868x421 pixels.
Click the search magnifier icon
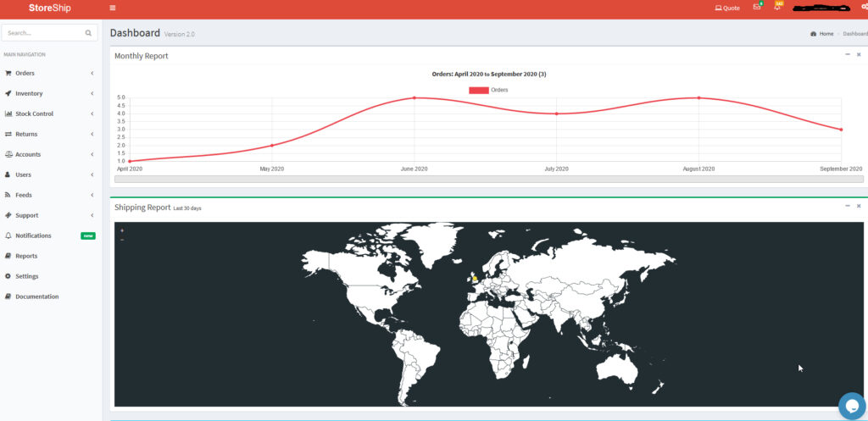[88, 33]
